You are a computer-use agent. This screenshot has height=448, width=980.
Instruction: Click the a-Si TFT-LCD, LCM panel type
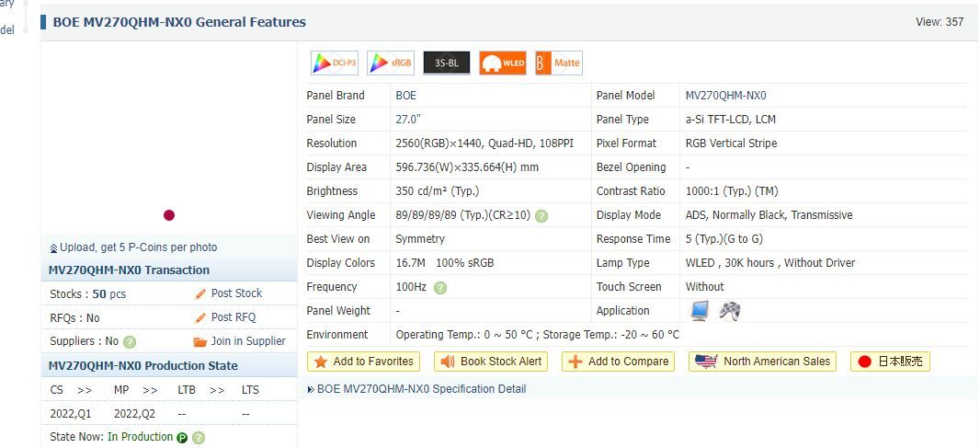pos(731,120)
